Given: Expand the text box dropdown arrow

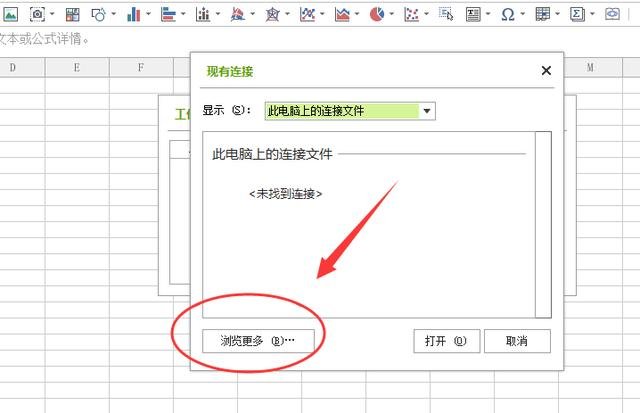Looking at the screenshot, I should point(488,14).
